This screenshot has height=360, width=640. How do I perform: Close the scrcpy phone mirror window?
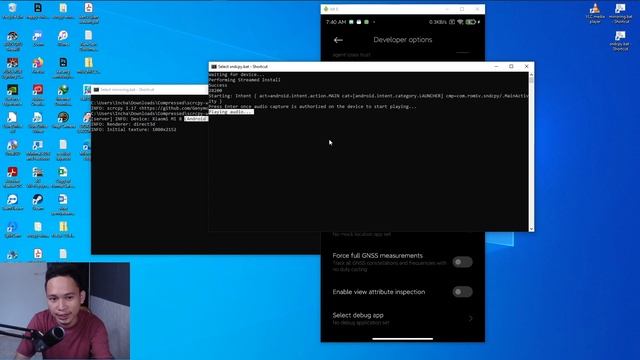[x=477, y=9]
